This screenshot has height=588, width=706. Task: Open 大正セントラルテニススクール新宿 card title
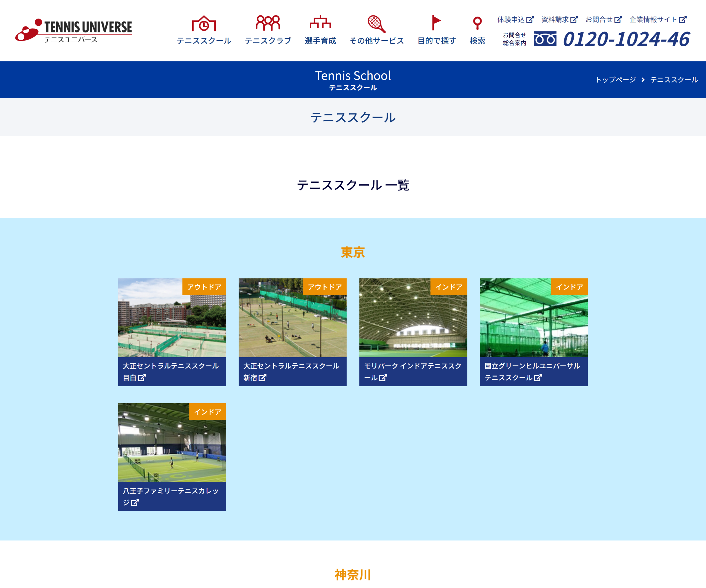point(293,372)
